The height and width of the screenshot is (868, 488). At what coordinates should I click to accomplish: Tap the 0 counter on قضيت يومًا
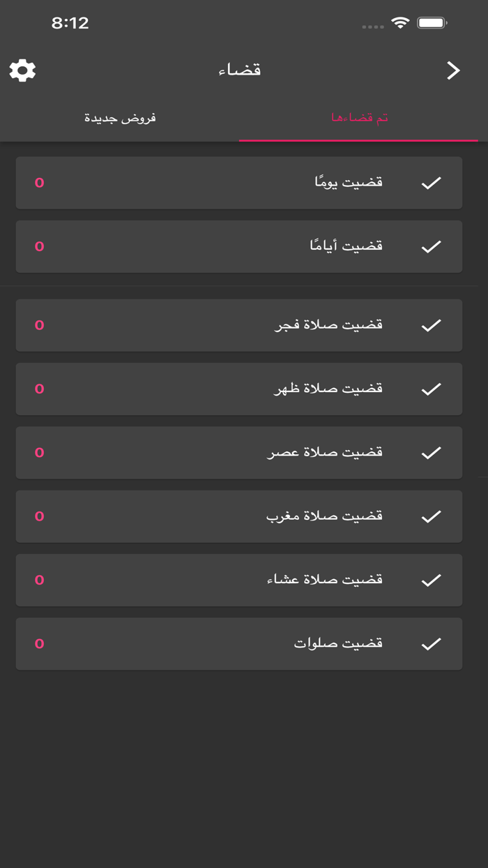tap(38, 182)
